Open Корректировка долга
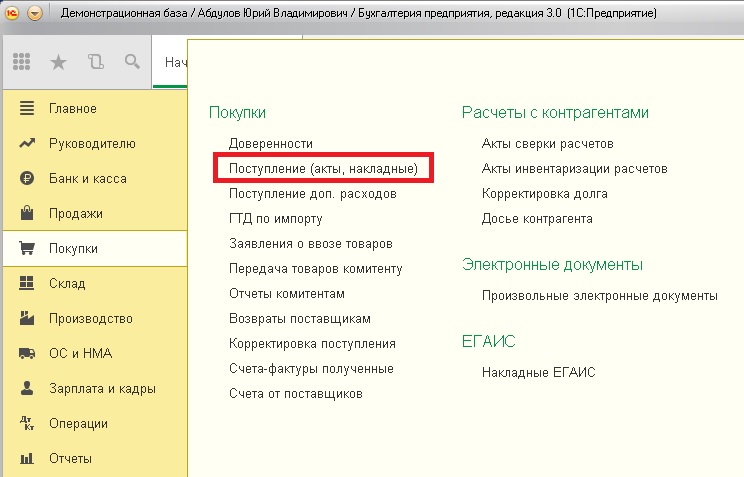The image size is (744, 477). click(545, 194)
